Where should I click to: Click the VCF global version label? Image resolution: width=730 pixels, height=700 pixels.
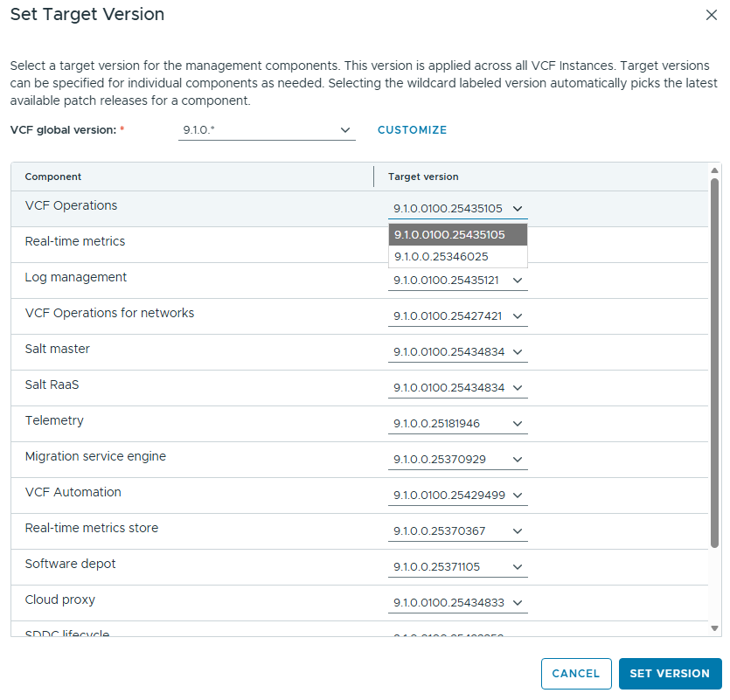(x=63, y=130)
